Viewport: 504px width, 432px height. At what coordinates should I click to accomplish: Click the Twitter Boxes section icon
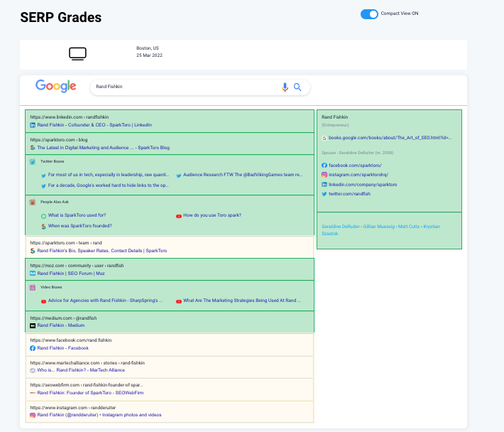[x=33, y=161]
